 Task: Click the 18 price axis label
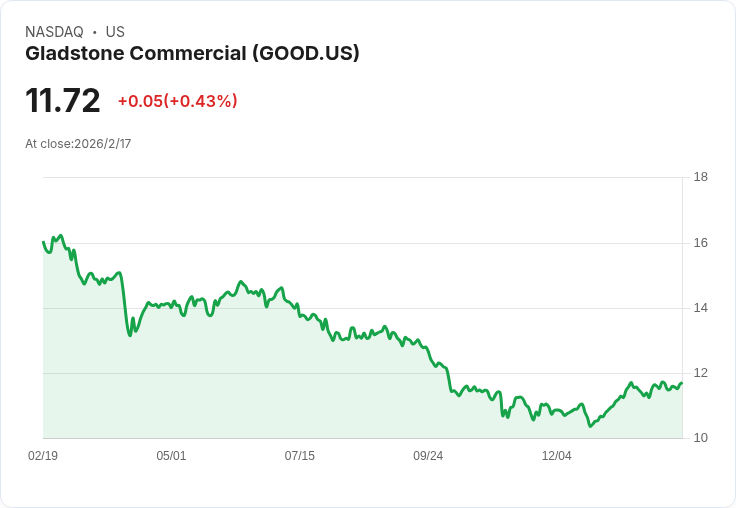701,177
